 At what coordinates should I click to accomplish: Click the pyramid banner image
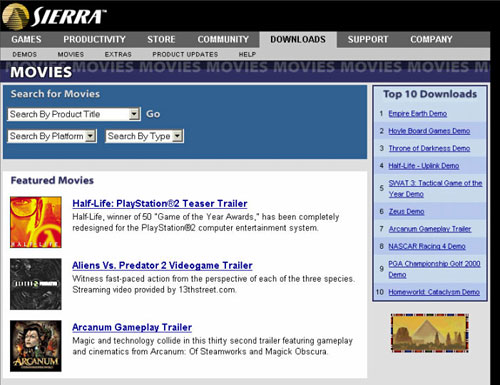pyautogui.click(x=430, y=333)
